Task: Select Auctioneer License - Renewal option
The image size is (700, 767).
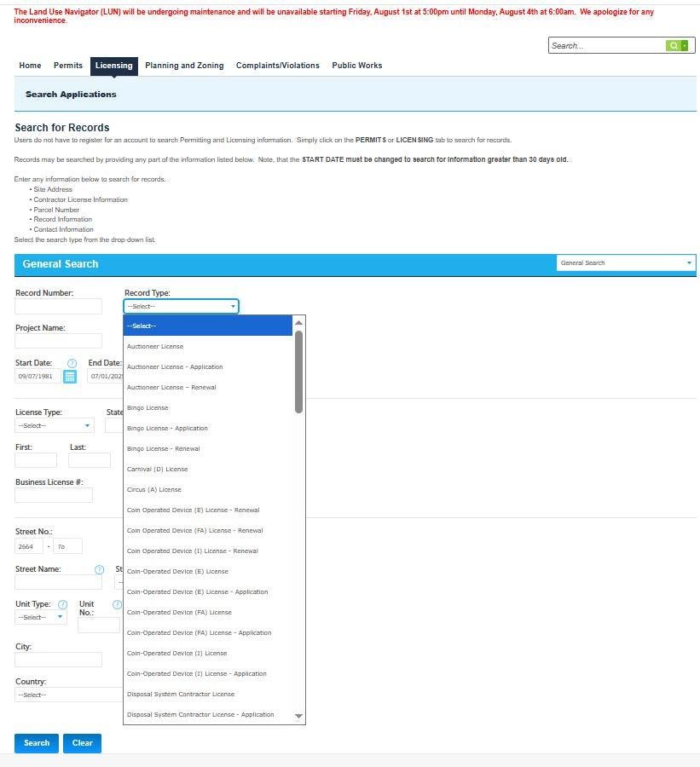Action: 207,388
